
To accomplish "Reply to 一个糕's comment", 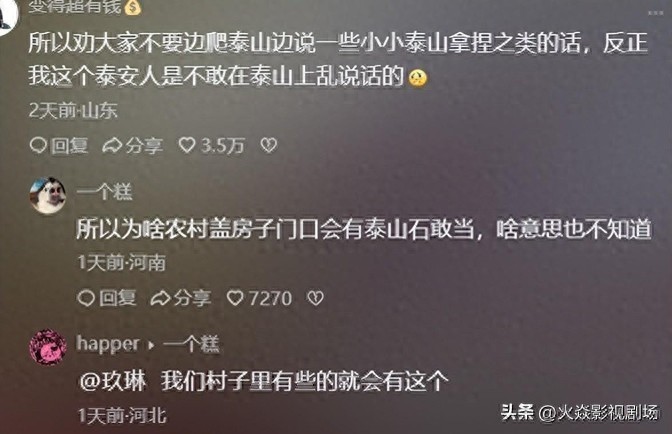I will point(107,298).
